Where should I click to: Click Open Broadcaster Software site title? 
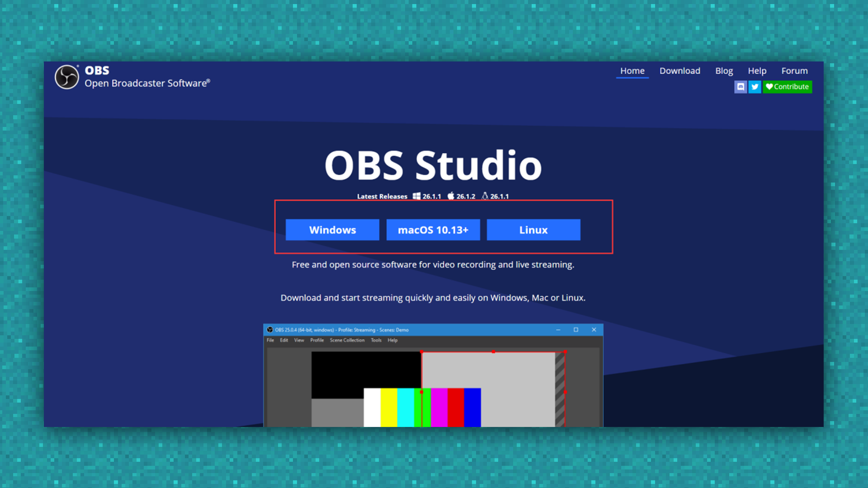(147, 84)
